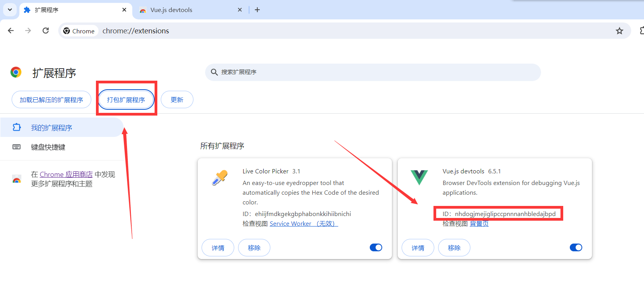Click 移除 for Live Color Picker

254,248
